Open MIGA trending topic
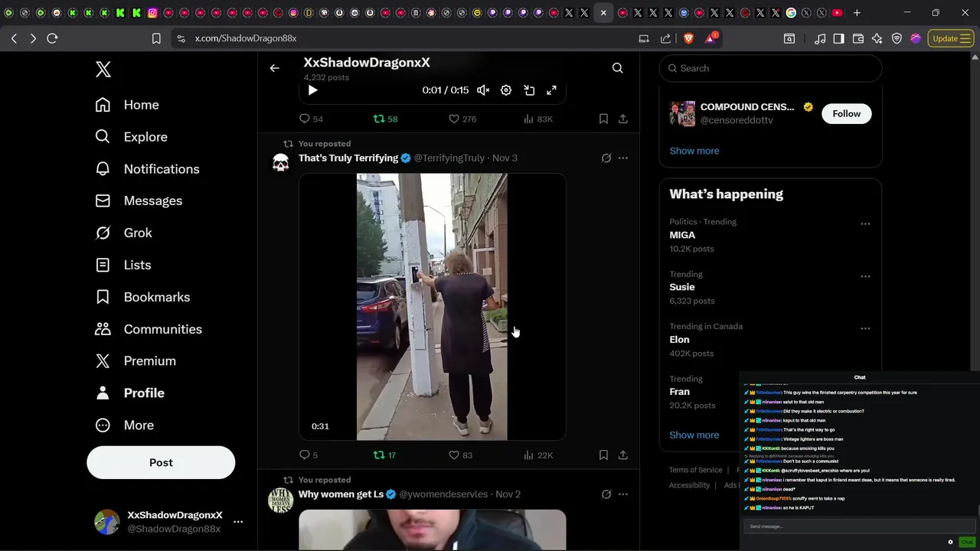980x551 pixels. tap(682, 235)
